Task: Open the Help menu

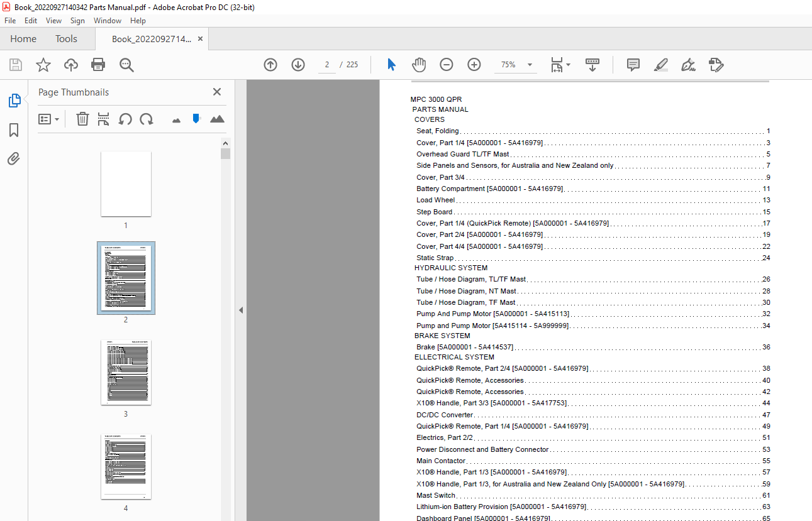Action: pos(138,21)
